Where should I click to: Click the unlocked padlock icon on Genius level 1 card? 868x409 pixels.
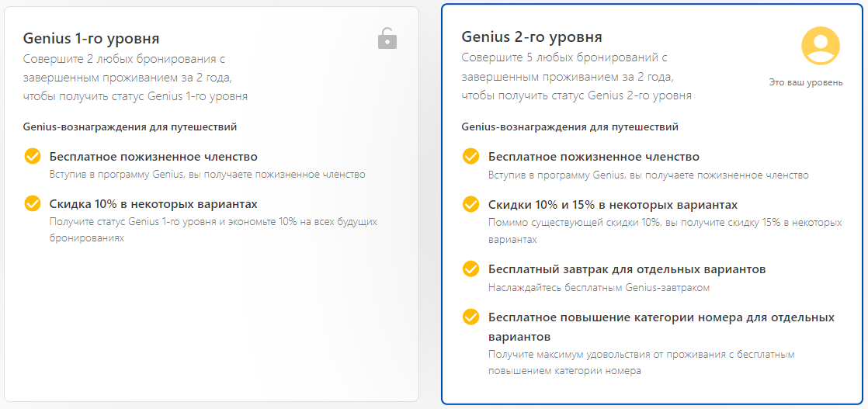pyautogui.click(x=387, y=38)
